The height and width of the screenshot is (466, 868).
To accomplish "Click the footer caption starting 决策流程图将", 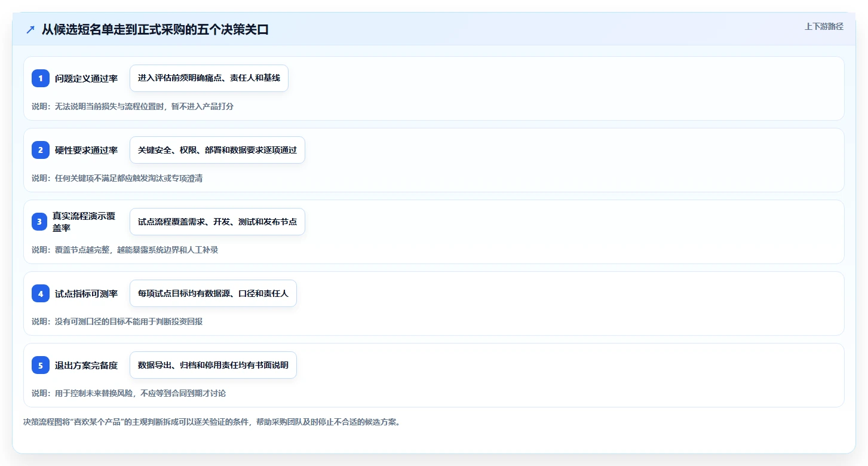I will pos(211,422).
